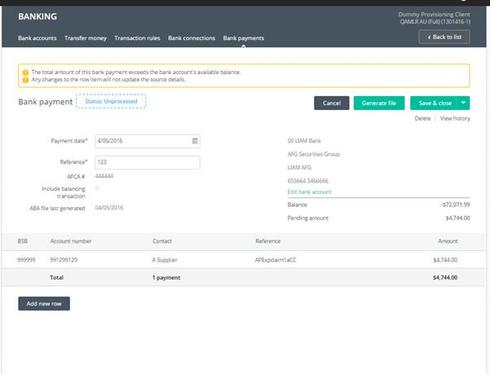Click the Generate file button

[379, 103]
